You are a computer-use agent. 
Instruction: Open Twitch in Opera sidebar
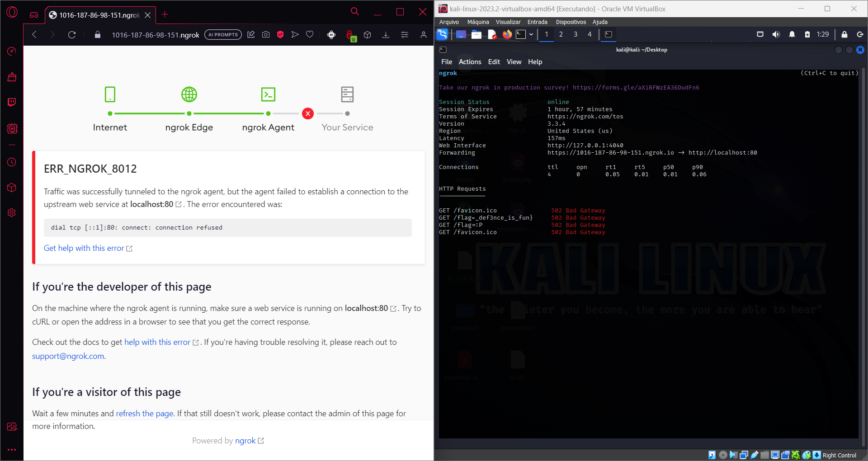[x=12, y=102]
